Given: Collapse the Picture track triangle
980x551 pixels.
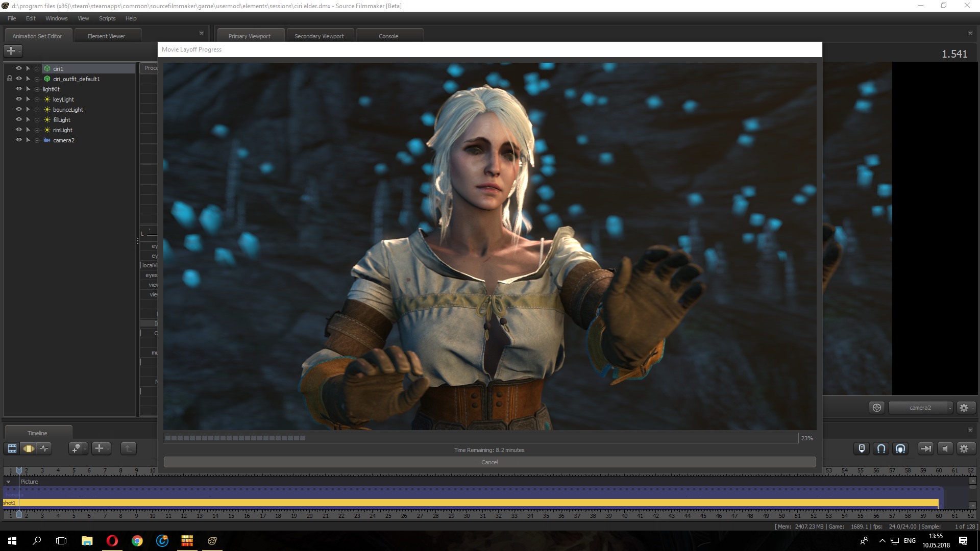Looking at the screenshot, I should (x=8, y=482).
